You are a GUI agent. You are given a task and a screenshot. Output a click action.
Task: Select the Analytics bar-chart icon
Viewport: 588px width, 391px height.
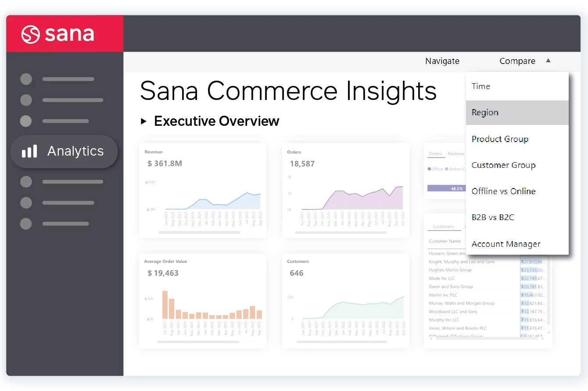coord(29,151)
